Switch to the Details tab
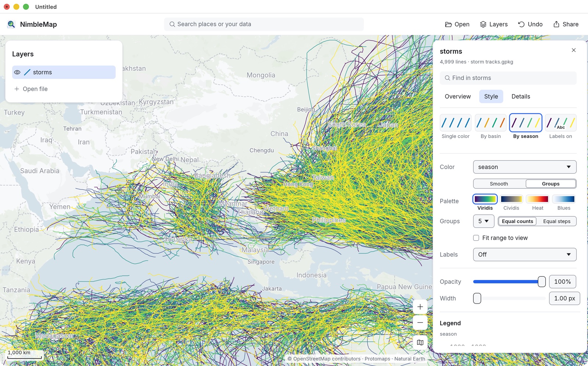588x366 pixels. 521,96
